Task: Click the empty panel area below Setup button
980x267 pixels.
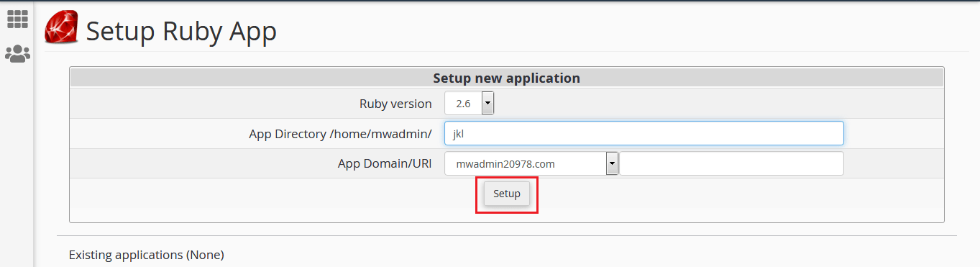Action: (x=507, y=215)
